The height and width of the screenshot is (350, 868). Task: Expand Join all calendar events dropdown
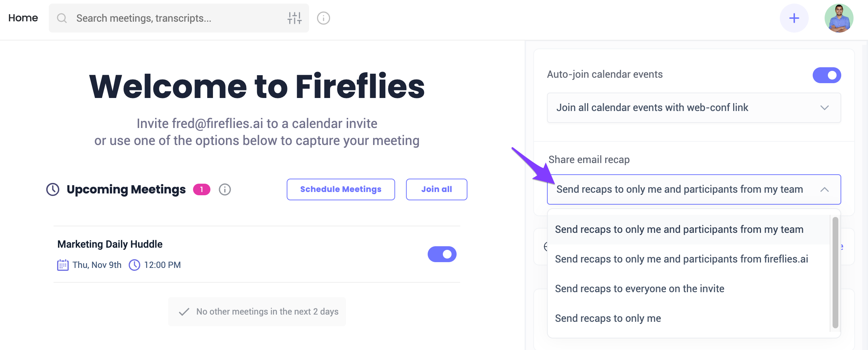[694, 108]
